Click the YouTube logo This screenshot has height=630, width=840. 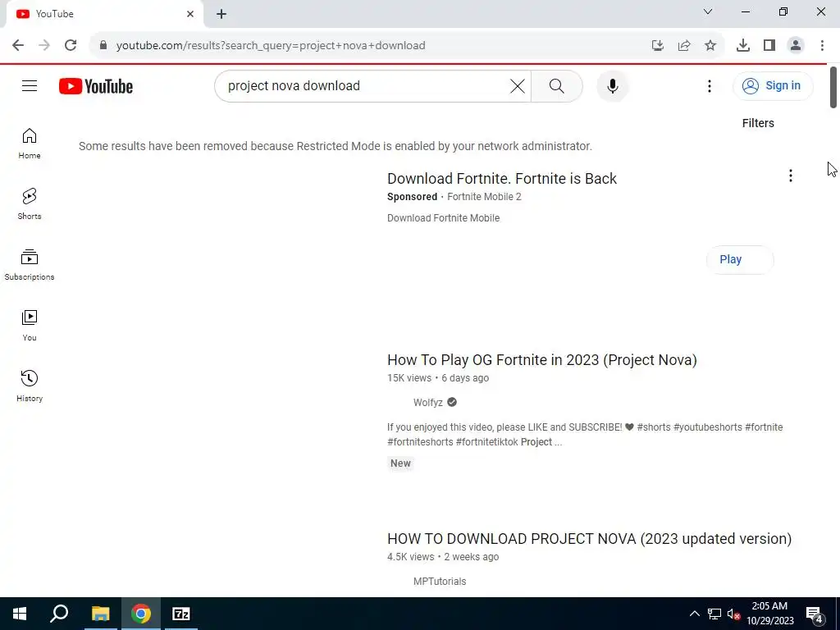tap(96, 86)
